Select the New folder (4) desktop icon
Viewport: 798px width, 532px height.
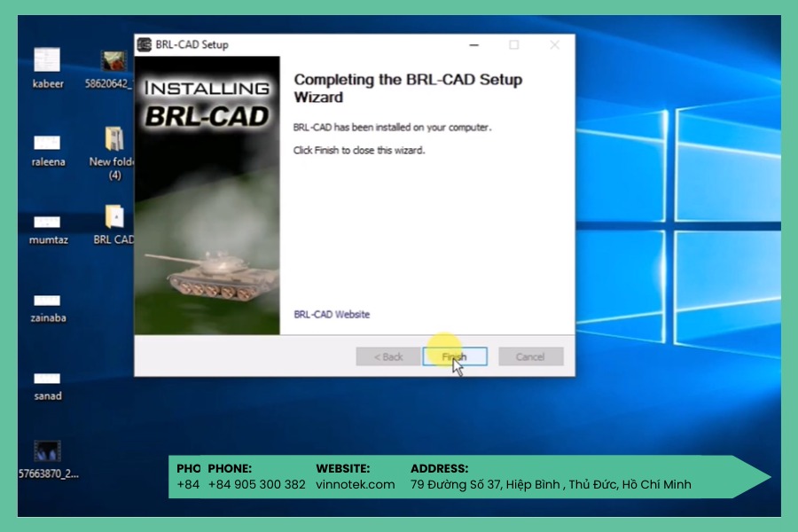point(113,153)
